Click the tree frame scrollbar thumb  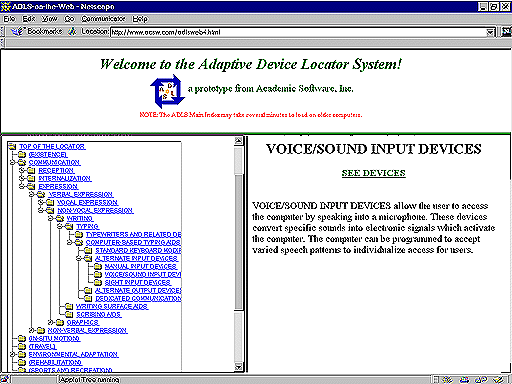238,242
